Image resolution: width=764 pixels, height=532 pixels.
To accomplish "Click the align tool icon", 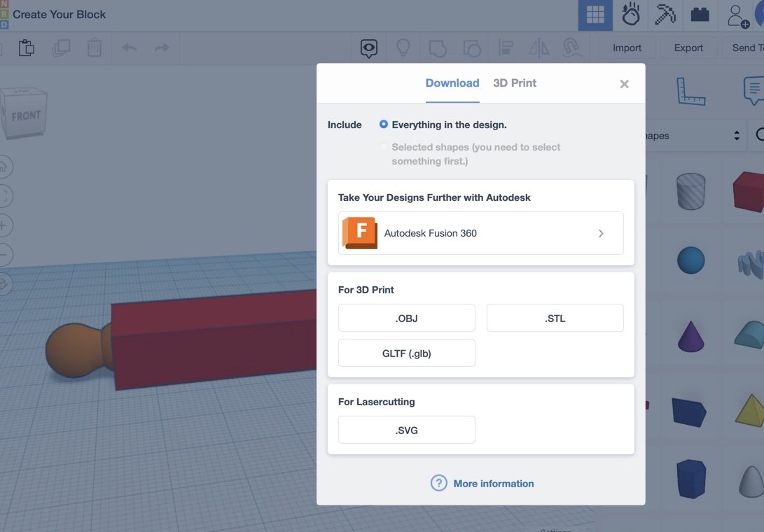I will [x=506, y=48].
